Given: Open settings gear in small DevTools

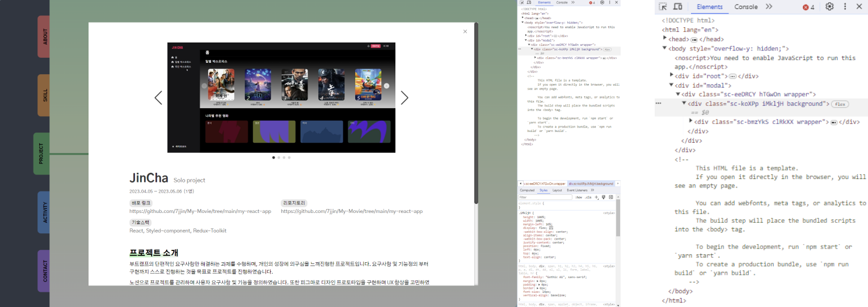Looking at the screenshot, I should (x=602, y=2).
